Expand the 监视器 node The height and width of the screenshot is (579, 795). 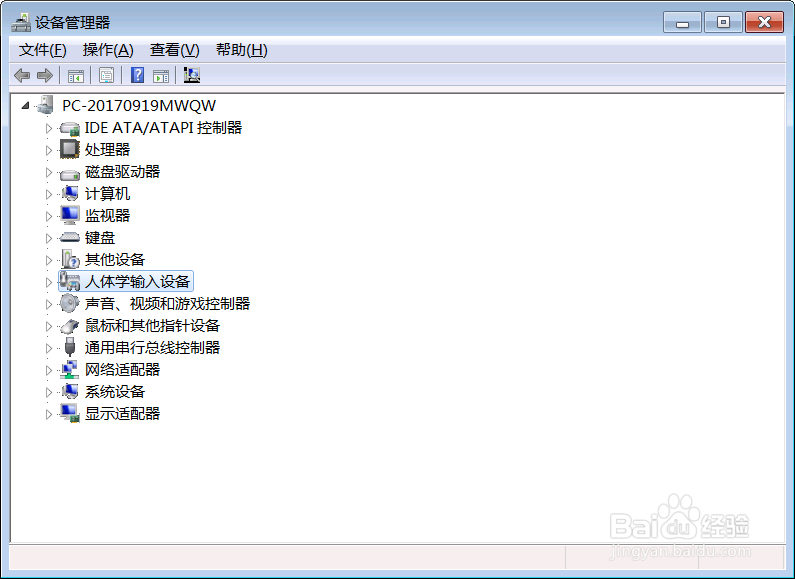coord(49,216)
